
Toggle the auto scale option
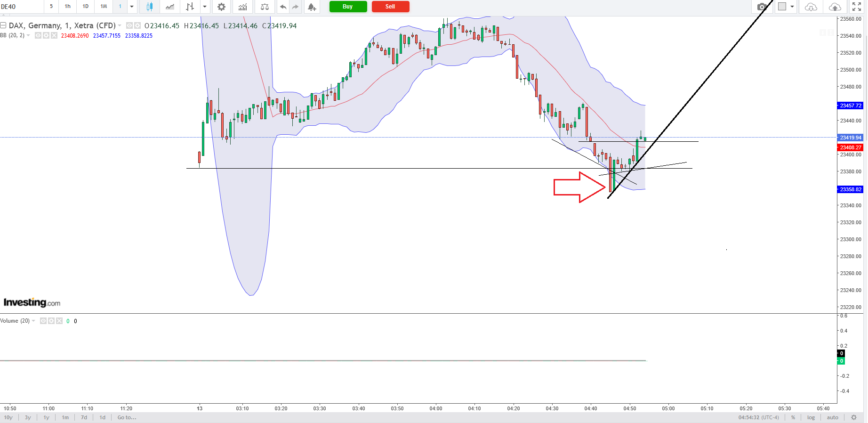(832, 417)
